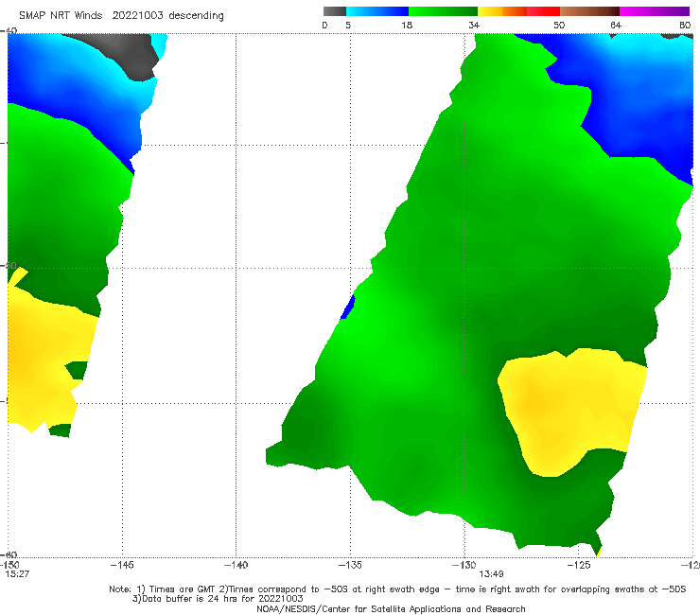
Task: Click the note line starting 'Note: 1) Times are GMT'
Action: click(x=397, y=589)
